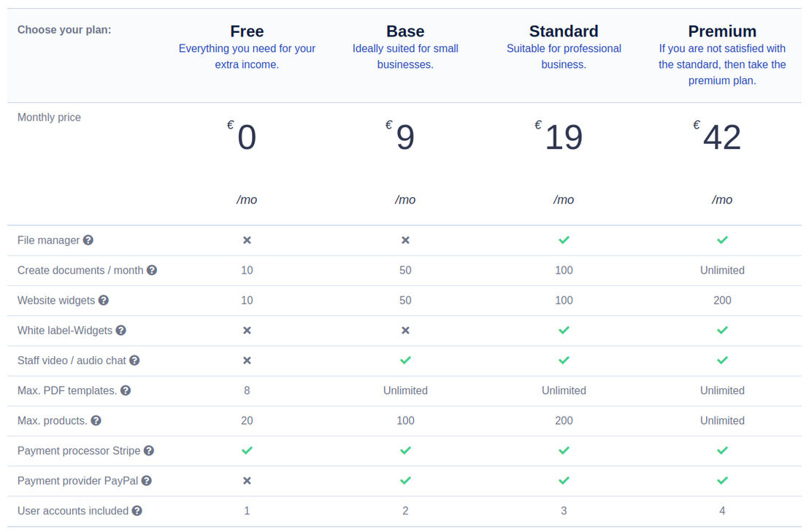
Task: Click User accounts value 4 under Premium
Action: [722, 511]
